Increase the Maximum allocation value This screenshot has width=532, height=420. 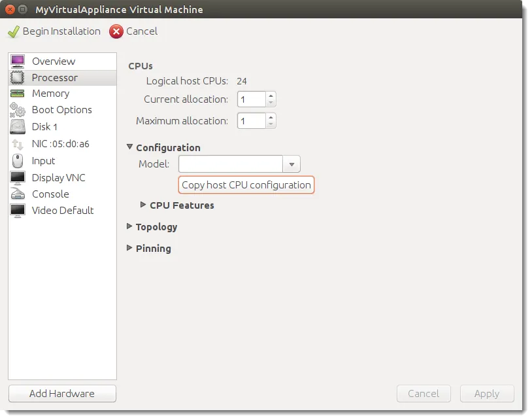271,118
